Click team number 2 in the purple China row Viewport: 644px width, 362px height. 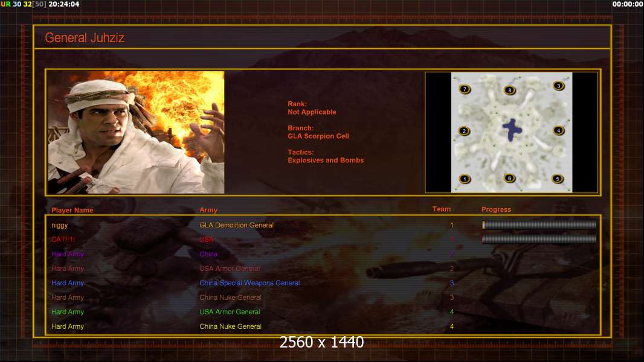point(452,254)
